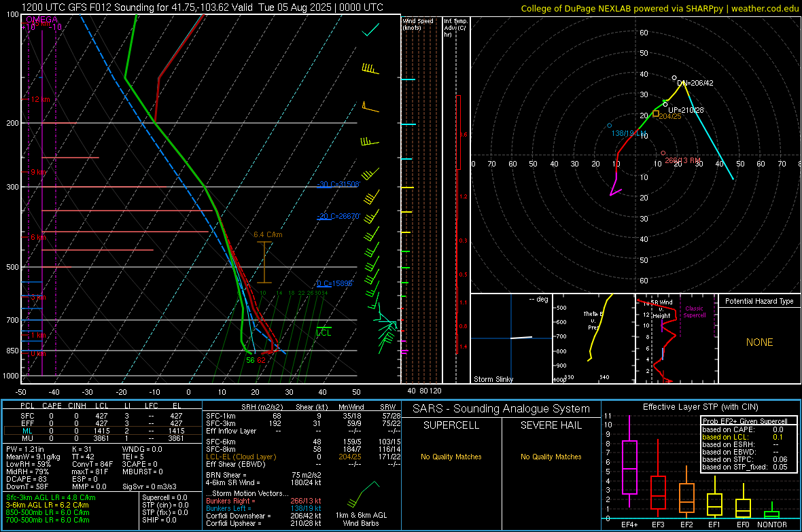Viewport: 802px width, 532px height.
Task: Click the MidRH = 79% value
Action: click(28, 472)
